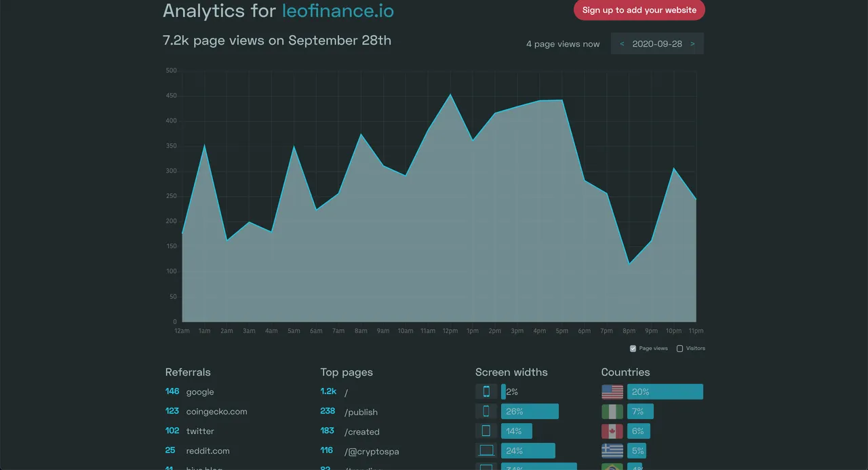Click the chart data point at 5pm
The height and width of the screenshot is (470, 868).
pos(562,100)
